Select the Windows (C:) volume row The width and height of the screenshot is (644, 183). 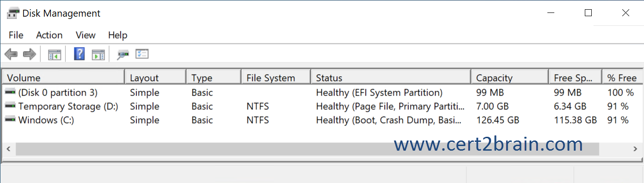point(322,120)
